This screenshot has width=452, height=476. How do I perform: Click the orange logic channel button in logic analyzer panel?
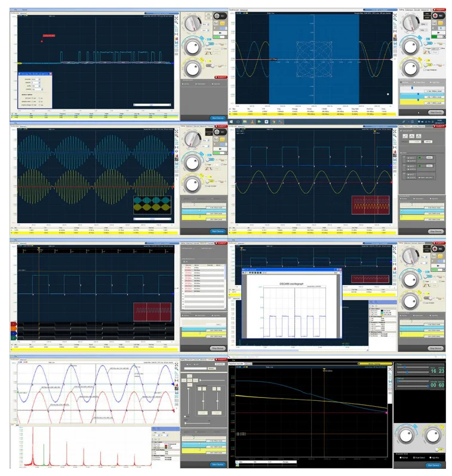click(14, 329)
